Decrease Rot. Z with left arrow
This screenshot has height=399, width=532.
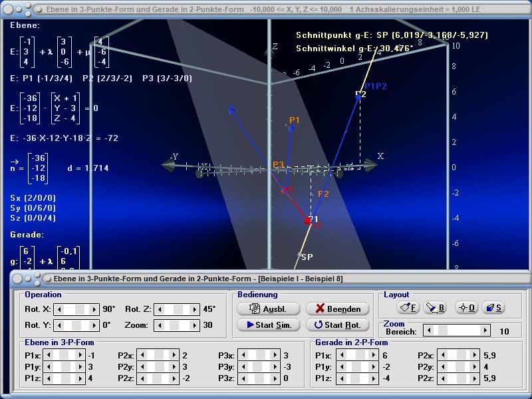(x=160, y=309)
